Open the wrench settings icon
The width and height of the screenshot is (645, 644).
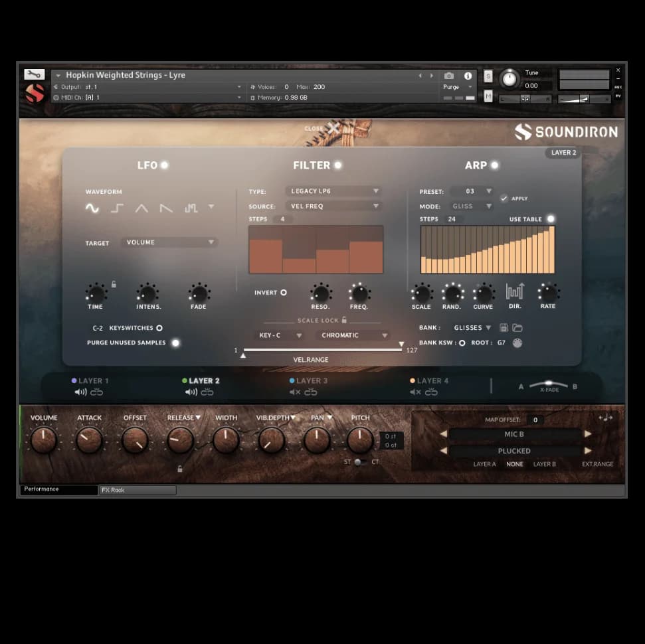(34, 74)
